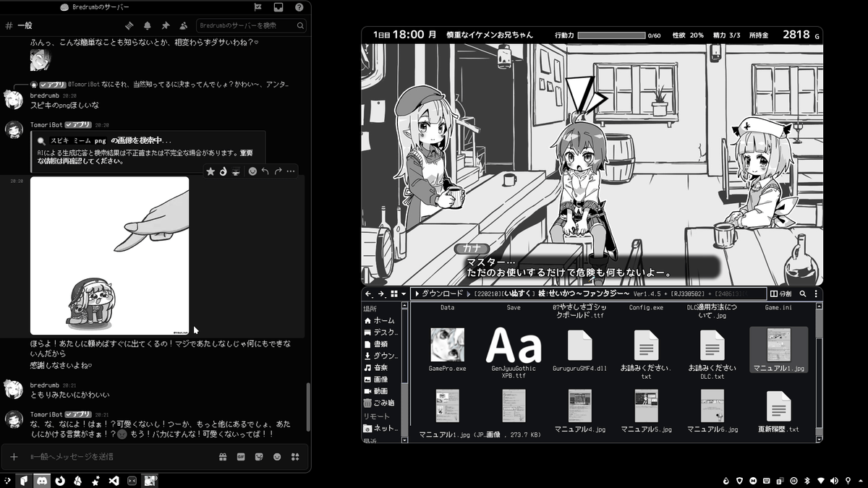Open emoji picker in Discord message bar
The image size is (868, 488).
277,457
